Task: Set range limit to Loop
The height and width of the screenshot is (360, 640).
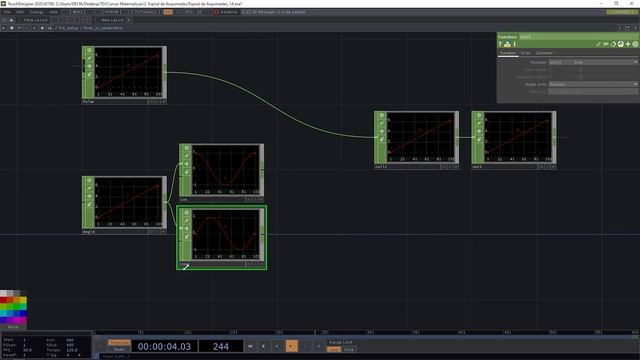Action: point(333,349)
